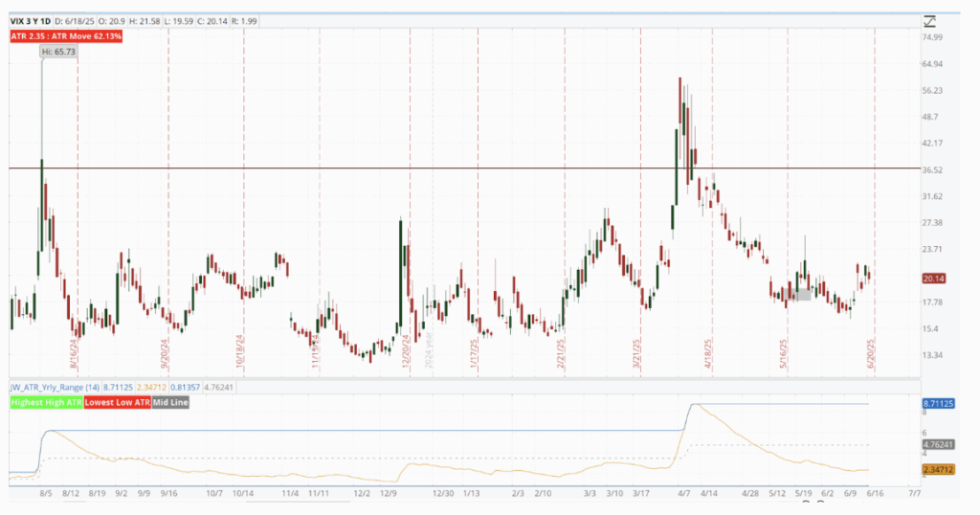Click the 13.34 price axis label
This screenshot has width=980, height=515.
pos(932,355)
